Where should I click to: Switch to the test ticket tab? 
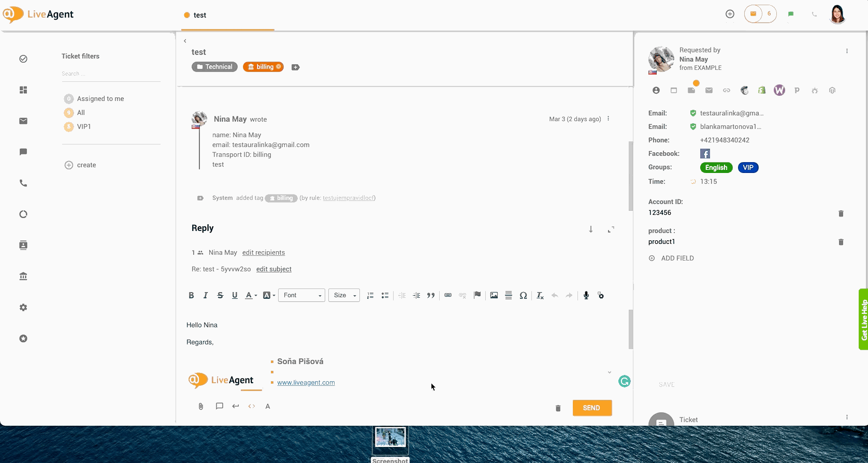pos(199,16)
